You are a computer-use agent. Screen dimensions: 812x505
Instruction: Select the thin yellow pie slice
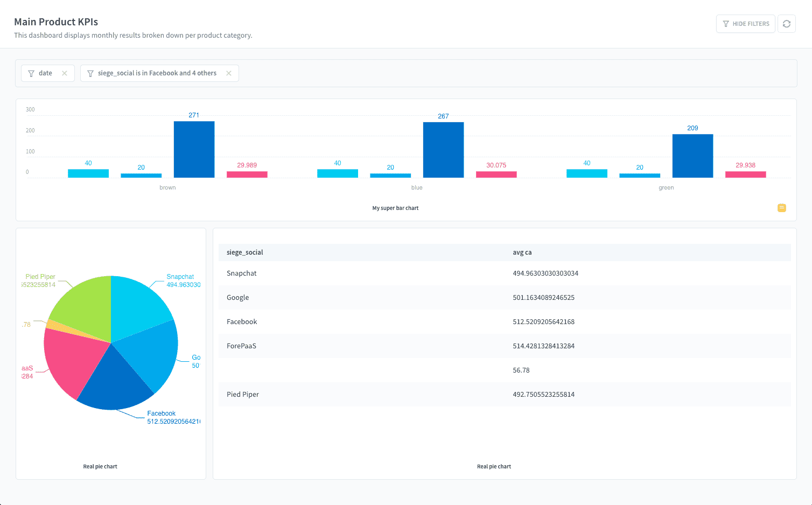[x=59, y=325]
